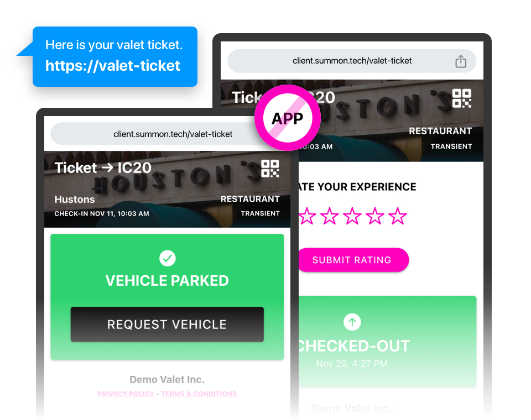Open QR code on back ticket

tap(461, 98)
